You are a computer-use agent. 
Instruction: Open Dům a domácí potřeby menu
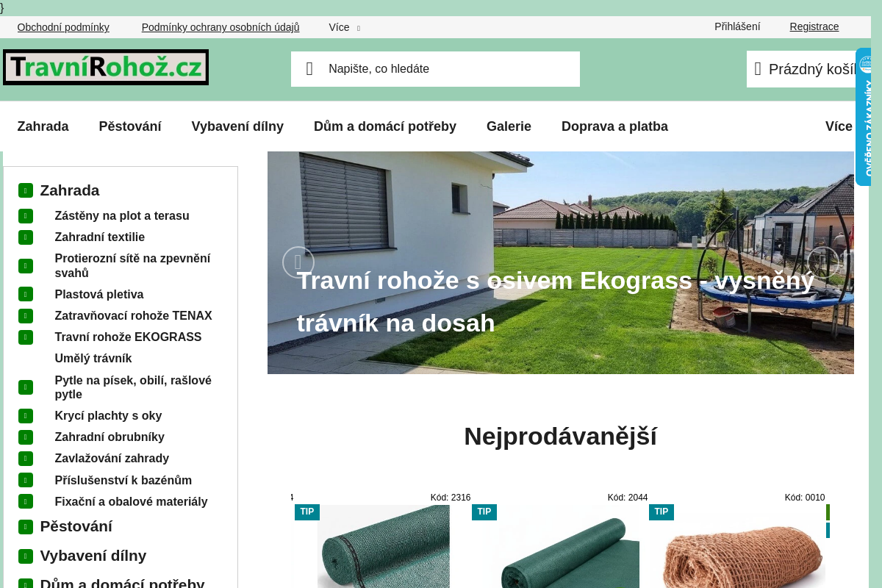coord(385,126)
